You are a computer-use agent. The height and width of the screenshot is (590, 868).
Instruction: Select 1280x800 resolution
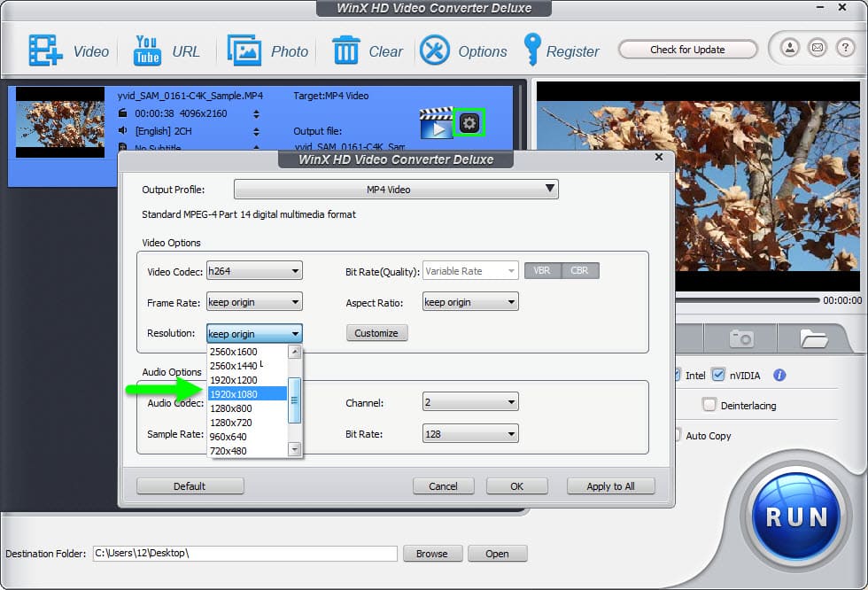point(247,408)
